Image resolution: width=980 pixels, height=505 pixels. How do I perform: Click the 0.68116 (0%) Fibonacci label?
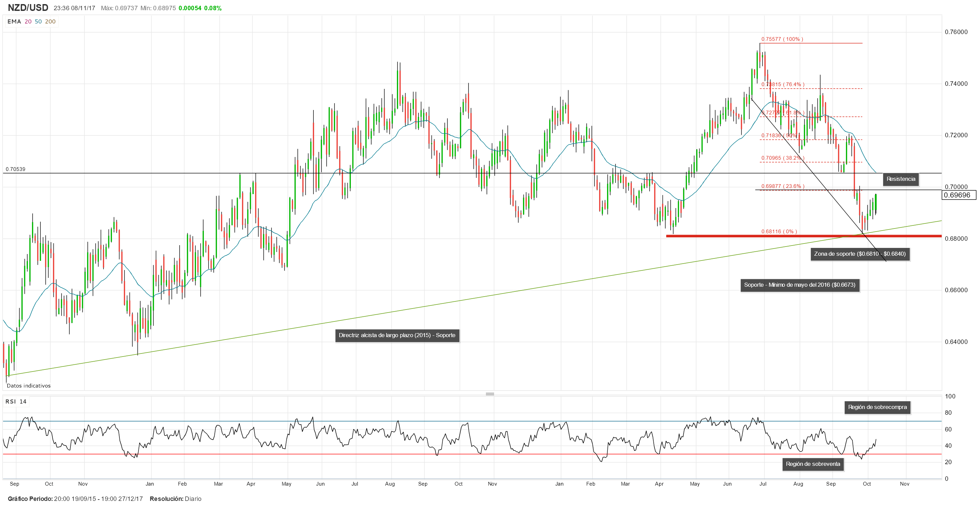(x=779, y=232)
